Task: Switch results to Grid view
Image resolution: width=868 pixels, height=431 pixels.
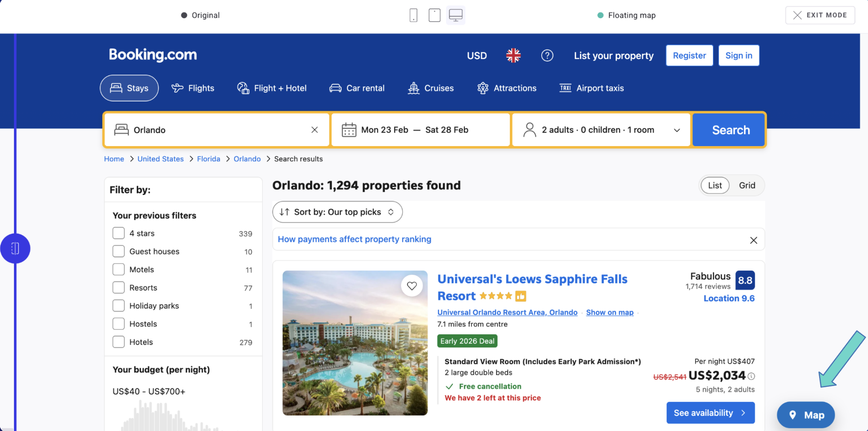Action: pos(747,185)
